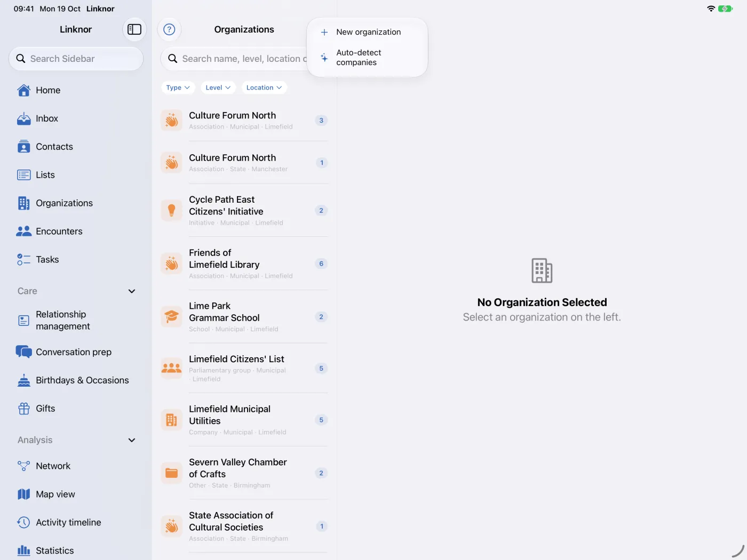This screenshot has height=560, width=747.
Task: Click the Conversation prep chat icon
Action: [x=24, y=352]
